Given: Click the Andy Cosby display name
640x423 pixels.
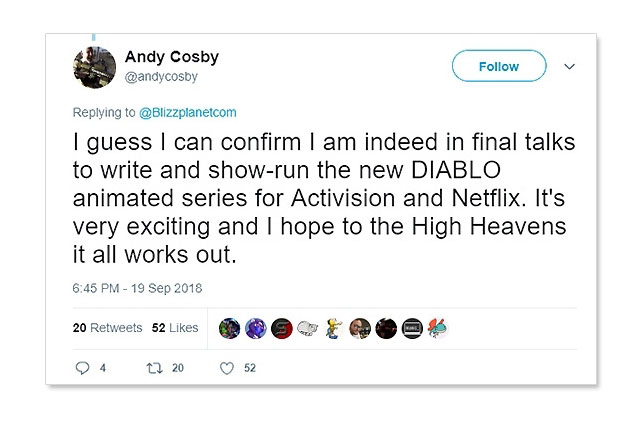Looking at the screenshot, I should [172, 57].
